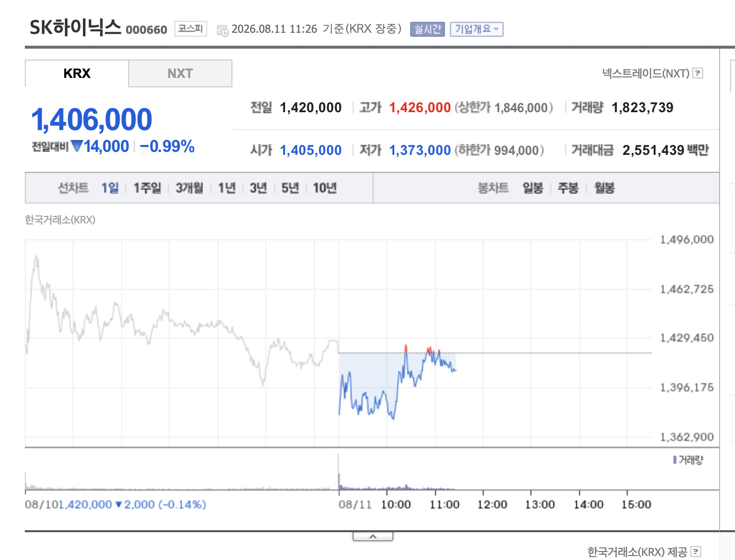Switch to the NXT tab
Image resolution: width=735 pixels, height=560 pixels.
click(x=180, y=73)
